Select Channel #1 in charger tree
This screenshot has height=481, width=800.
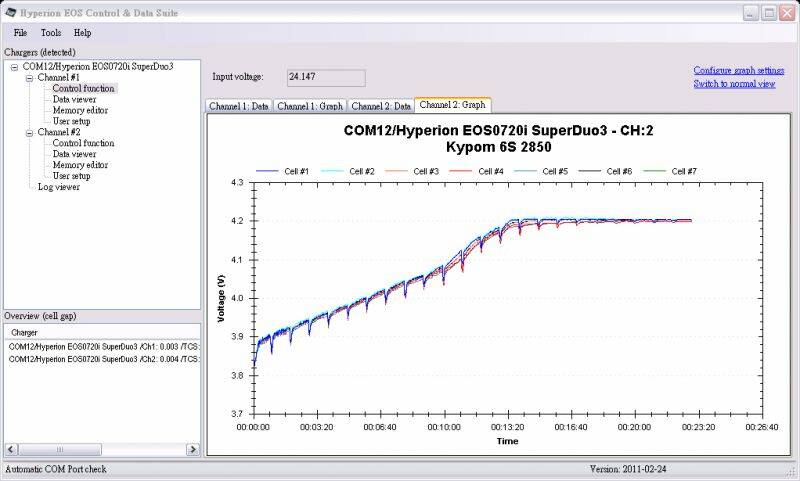pos(59,78)
